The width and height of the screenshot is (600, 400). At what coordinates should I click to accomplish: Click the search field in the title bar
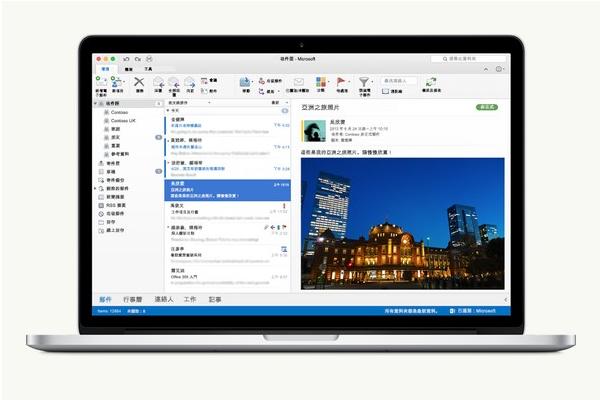(x=468, y=59)
